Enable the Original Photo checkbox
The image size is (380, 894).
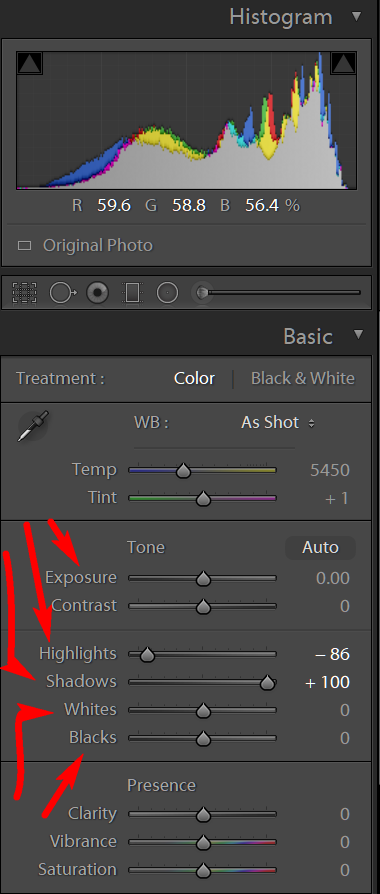pyautogui.click(x=25, y=246)
